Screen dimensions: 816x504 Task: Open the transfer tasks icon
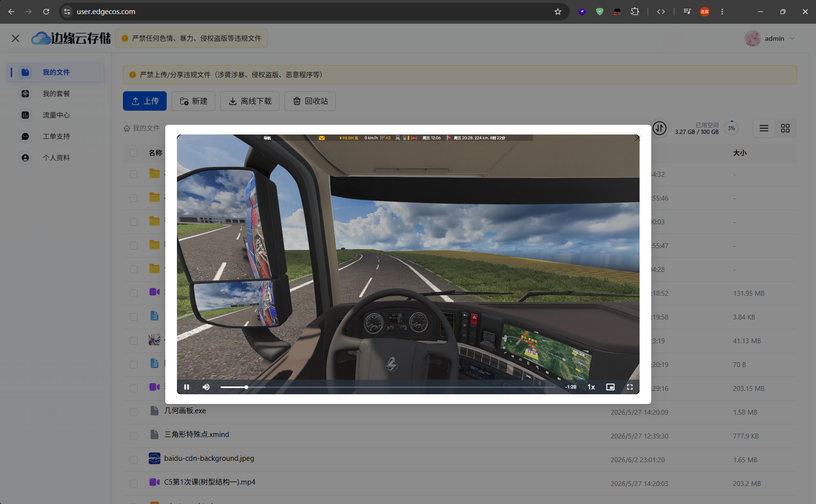(660, 128)
